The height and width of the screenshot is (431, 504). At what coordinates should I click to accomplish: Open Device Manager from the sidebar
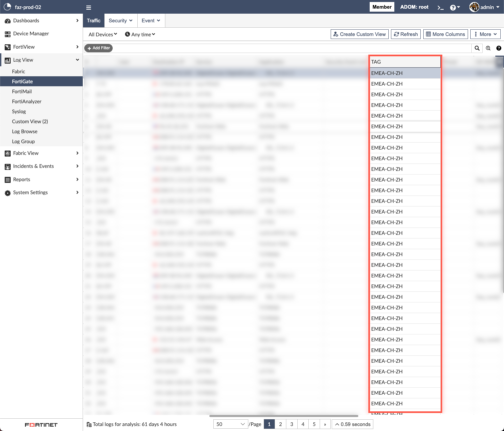click(31, 34)
